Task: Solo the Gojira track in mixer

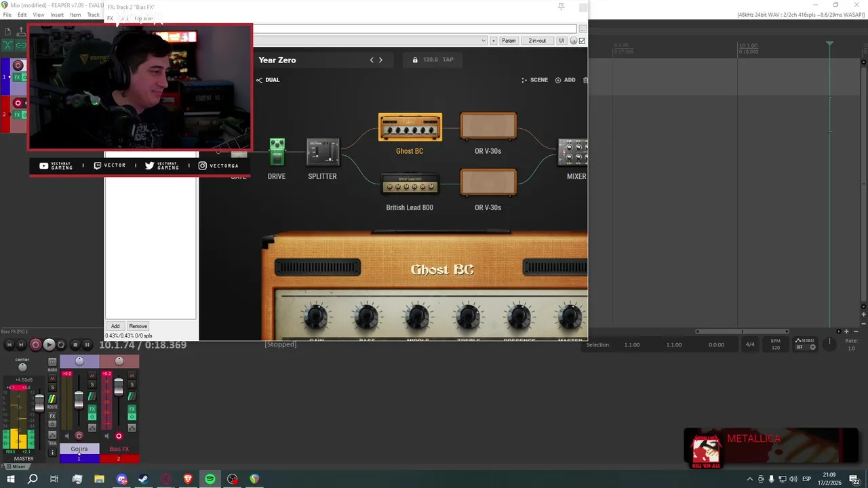Action: coord(92,384)
